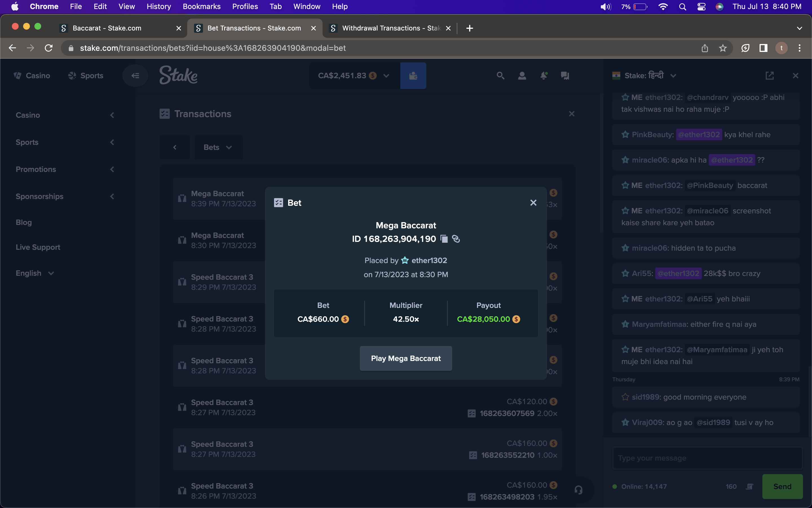This screenshot has width=812, height=508.
Task: Close the Bet modal dialog
Action: click(533, 203)
